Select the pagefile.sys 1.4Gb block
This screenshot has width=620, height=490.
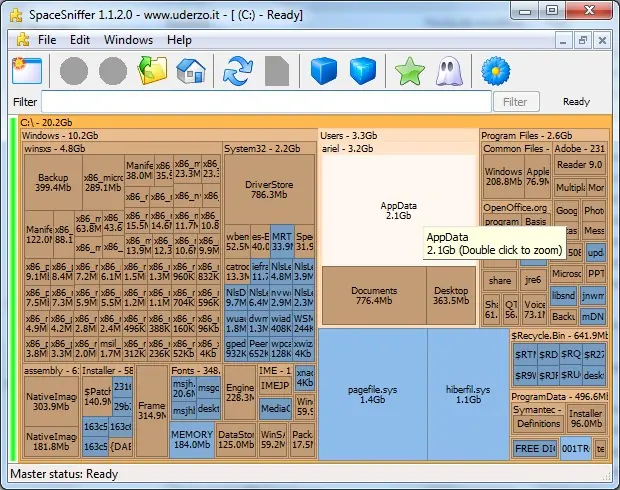pyautogui.click(x=372, y=394)
